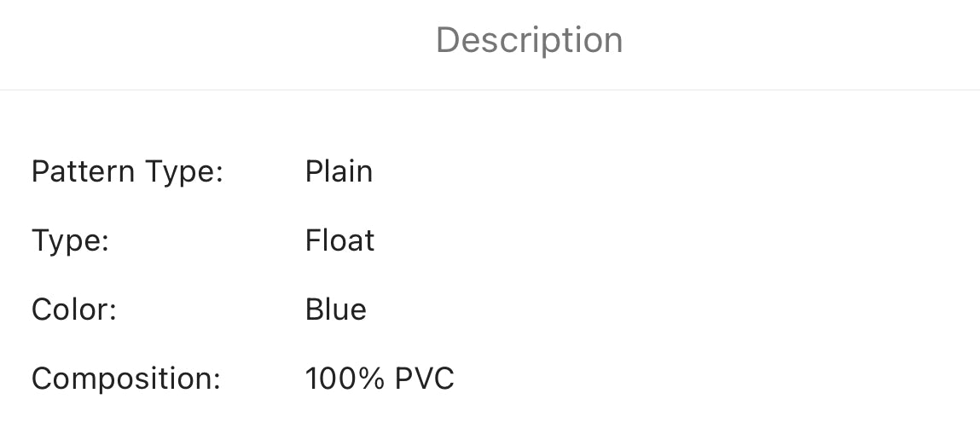Click the standalone "Type:" attribute label
Viewport: 980px width, 428px height.
tap(70, 240)
